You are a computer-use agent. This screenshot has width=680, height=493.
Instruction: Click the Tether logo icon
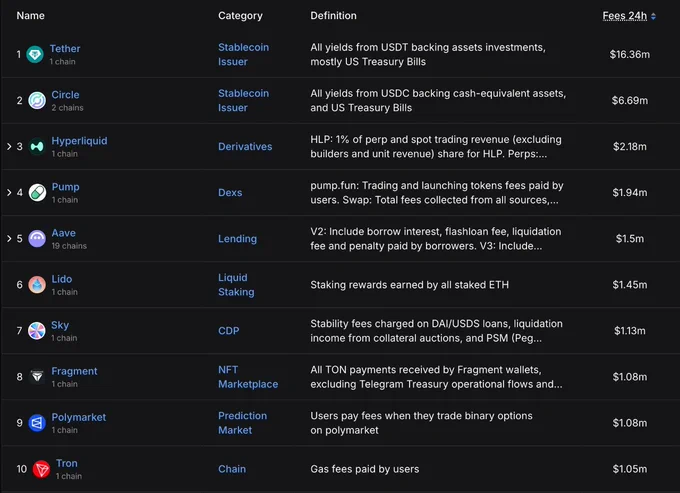pyautogui.click(x=35, y=55)
